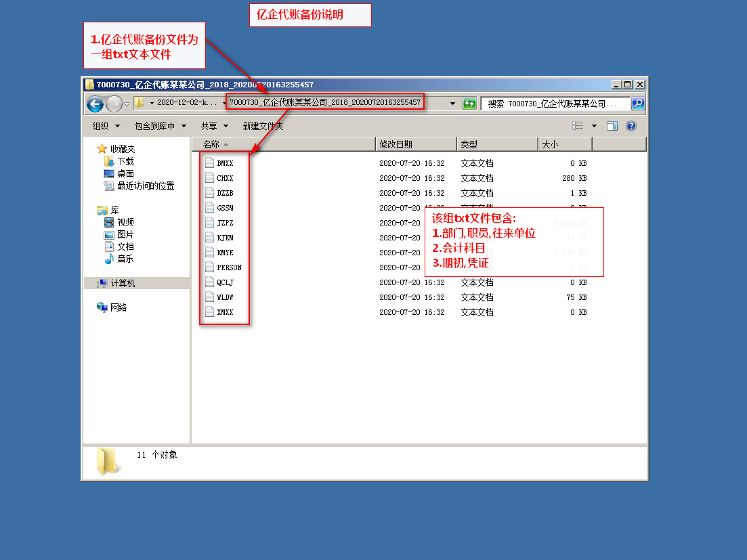Select the XMXX file icon
Image resolution: width=747 pixels, height=560 pixels.
point(209,312)
